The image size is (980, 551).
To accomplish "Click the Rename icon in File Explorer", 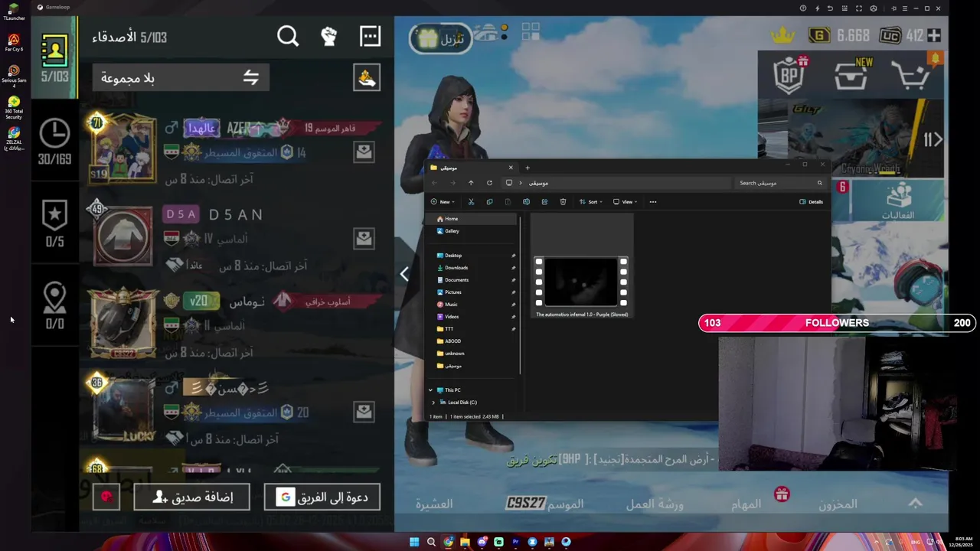I will tap(526, 202).
